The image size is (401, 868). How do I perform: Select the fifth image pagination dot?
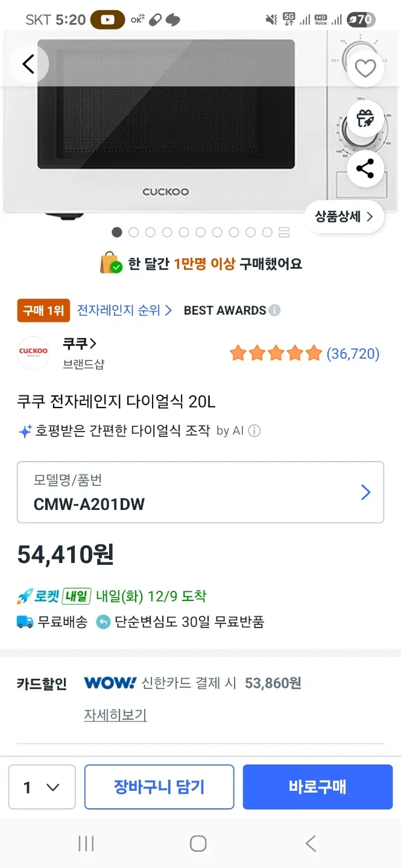(x=184, y=232)
